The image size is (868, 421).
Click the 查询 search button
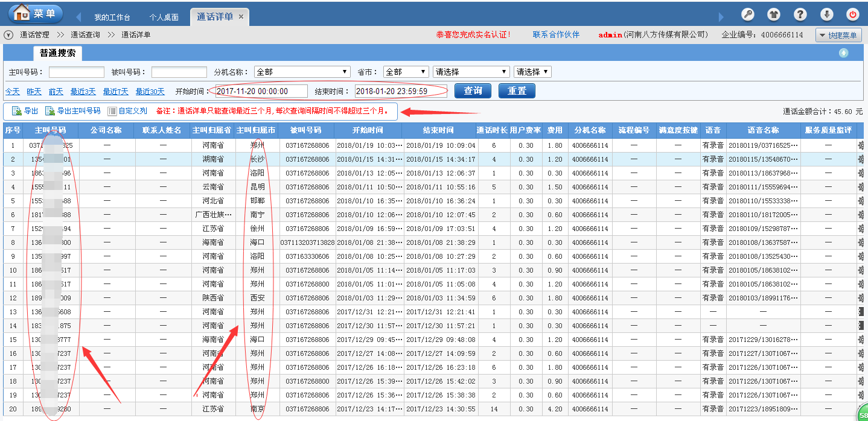473,91
